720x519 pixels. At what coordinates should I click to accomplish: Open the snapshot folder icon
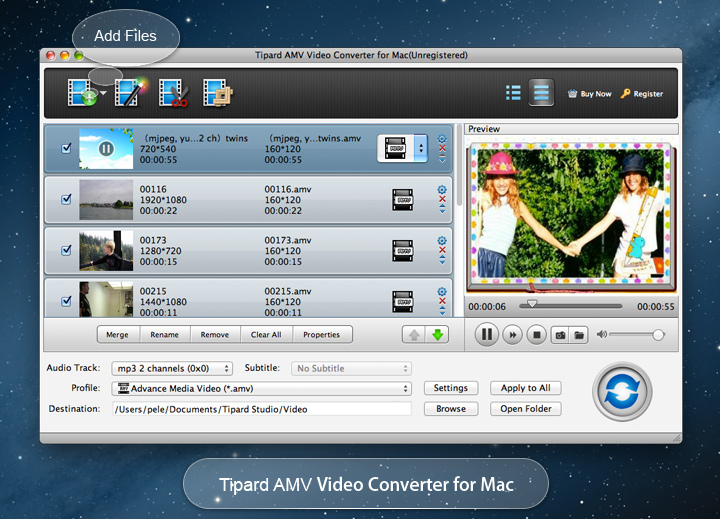point(579,335)
